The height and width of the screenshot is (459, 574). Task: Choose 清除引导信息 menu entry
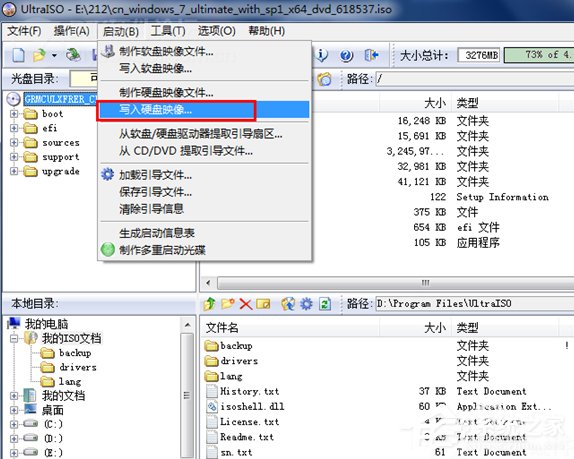204,209
